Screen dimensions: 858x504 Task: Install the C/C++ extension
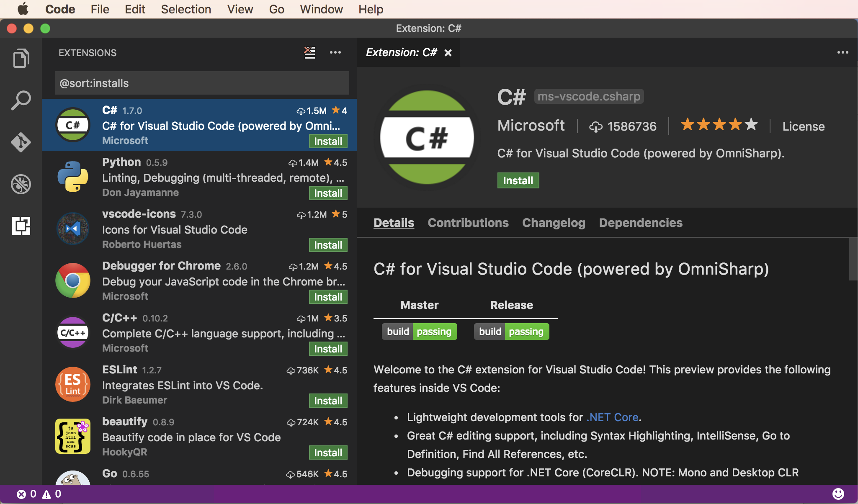pyautogui.click(x=328, y=349)
